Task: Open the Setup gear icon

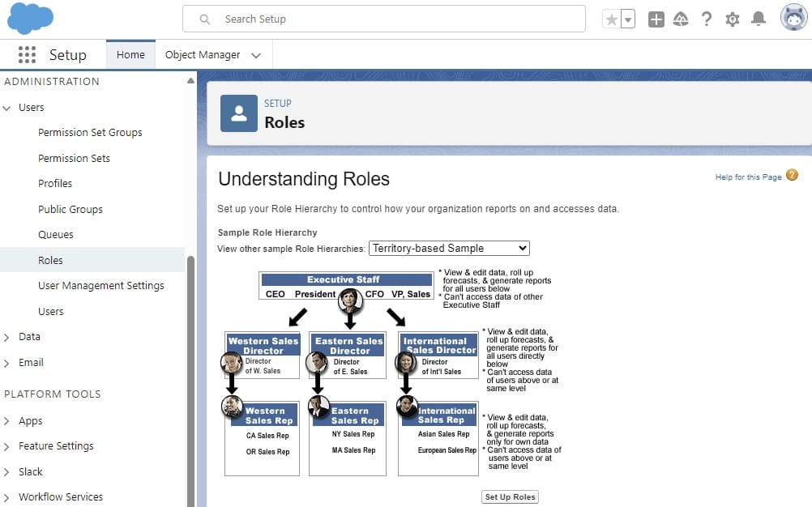Action: pos(733,19)
